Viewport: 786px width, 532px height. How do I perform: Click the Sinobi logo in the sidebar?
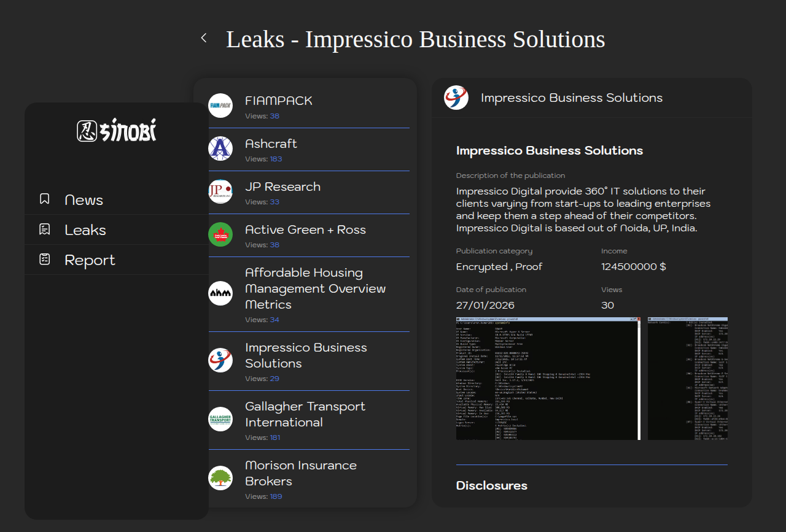[x=117, y=130]
